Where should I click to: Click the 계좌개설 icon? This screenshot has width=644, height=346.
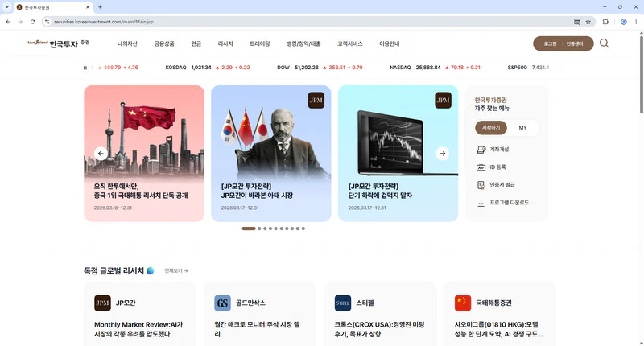pos(481,150)
